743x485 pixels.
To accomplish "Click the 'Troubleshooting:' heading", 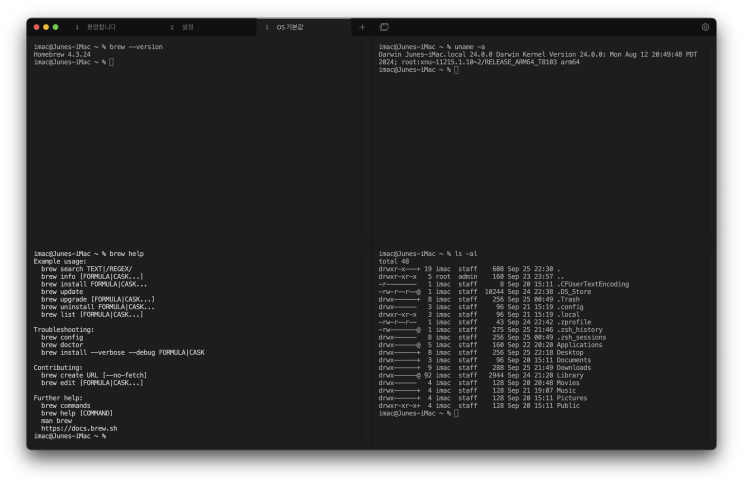I will [x=64, y=329].
